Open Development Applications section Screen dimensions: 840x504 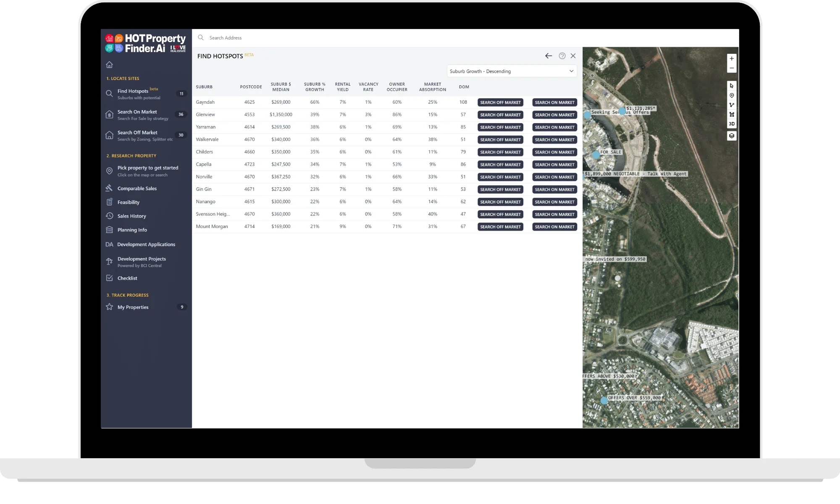146,244
